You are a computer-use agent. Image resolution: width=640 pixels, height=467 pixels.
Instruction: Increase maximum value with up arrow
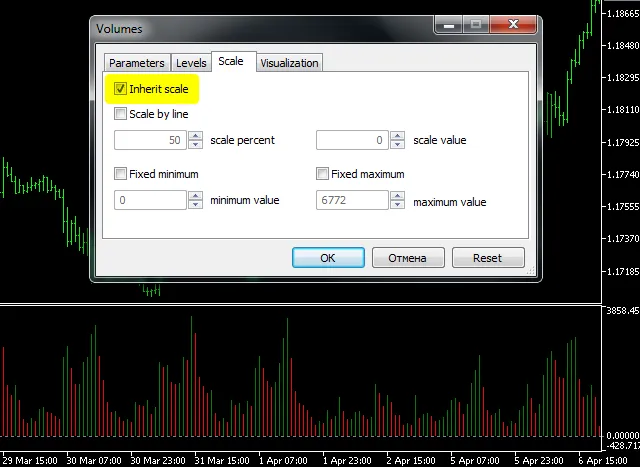(x=396, y=196)
